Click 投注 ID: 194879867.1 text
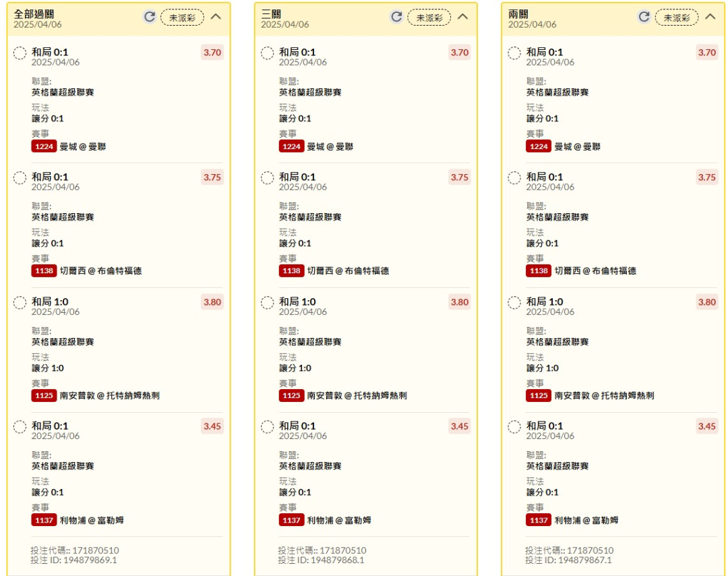This screenshot has width=728, height=576. coord(568,560)
